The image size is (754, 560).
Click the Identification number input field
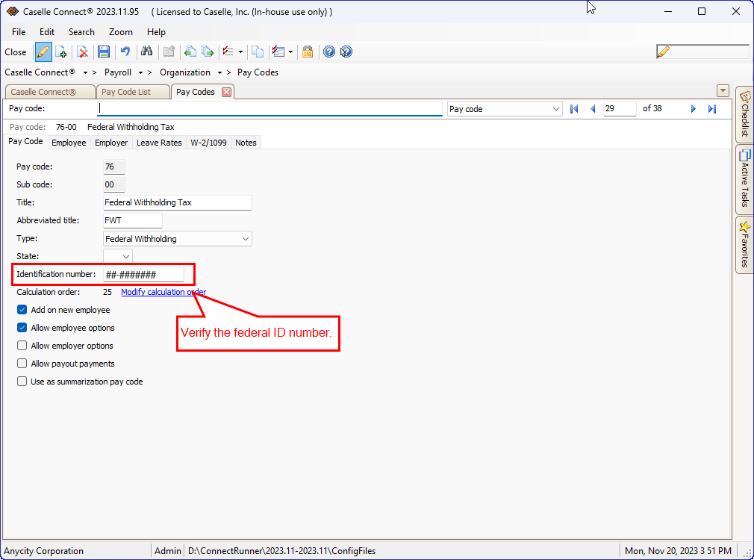point(146,273)
